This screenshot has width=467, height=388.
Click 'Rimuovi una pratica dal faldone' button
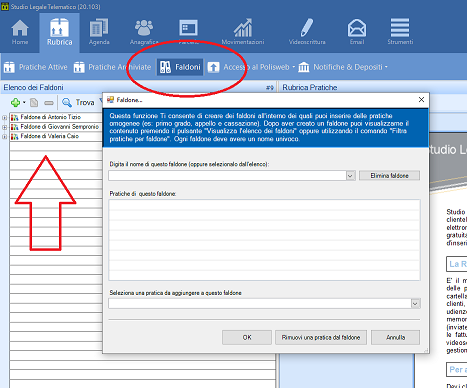point(321,337)
